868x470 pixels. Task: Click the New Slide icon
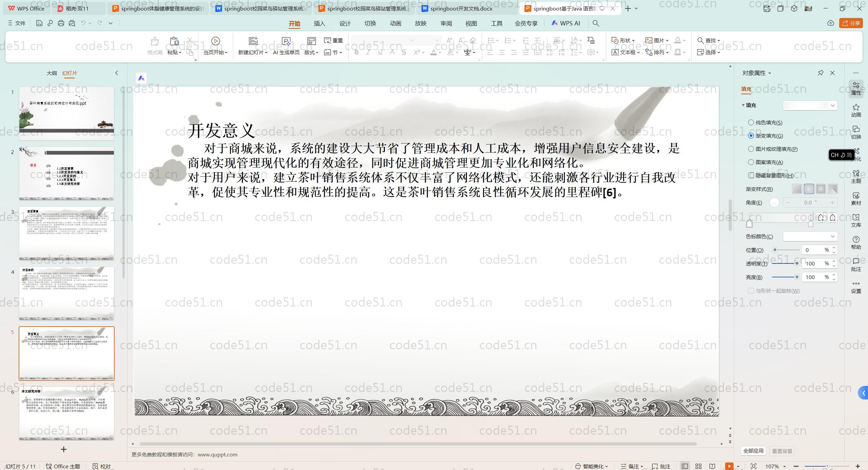tap(253, 41)
